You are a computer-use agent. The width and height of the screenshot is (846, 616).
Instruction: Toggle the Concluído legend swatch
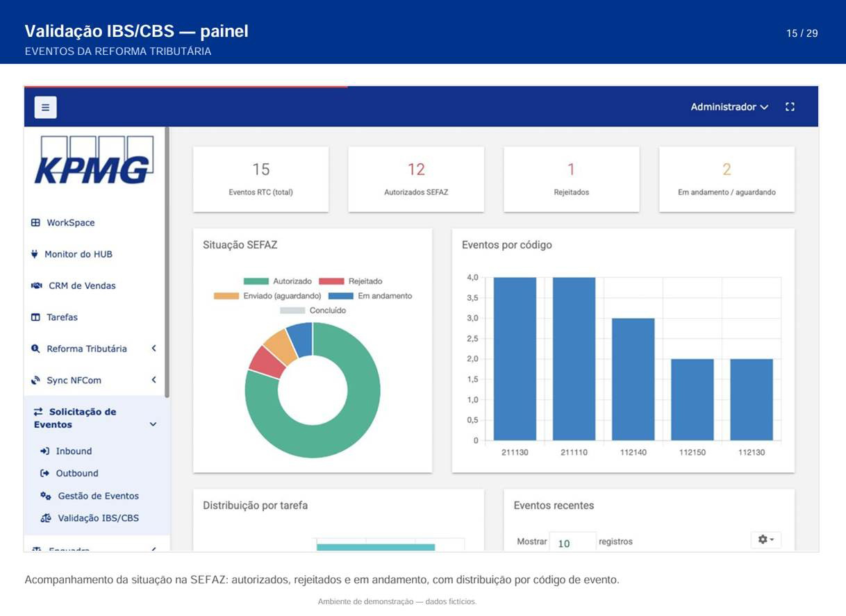point(292,310)
